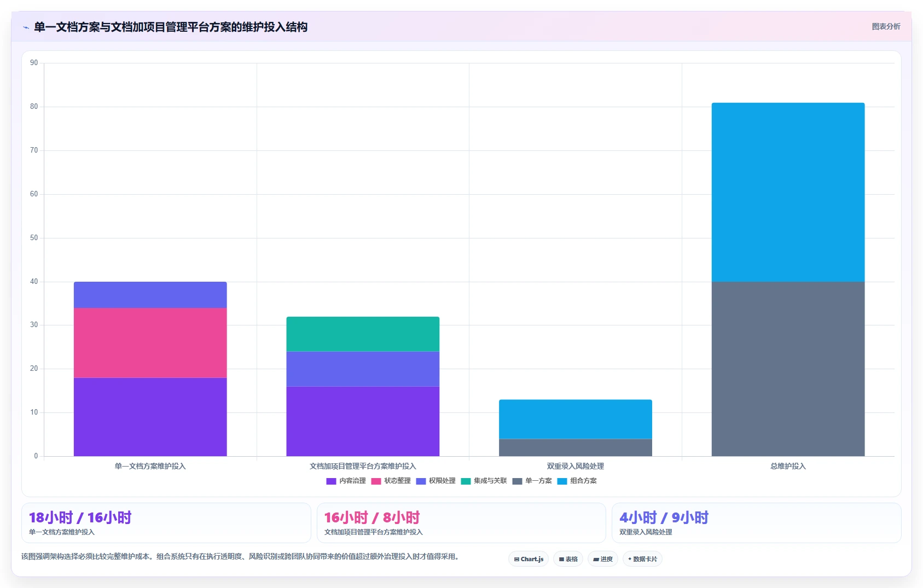This screenshot has height=588, width=923.
Task: Click the 16小时 / 8小时 stat value
Action: (x=372, y=518)
